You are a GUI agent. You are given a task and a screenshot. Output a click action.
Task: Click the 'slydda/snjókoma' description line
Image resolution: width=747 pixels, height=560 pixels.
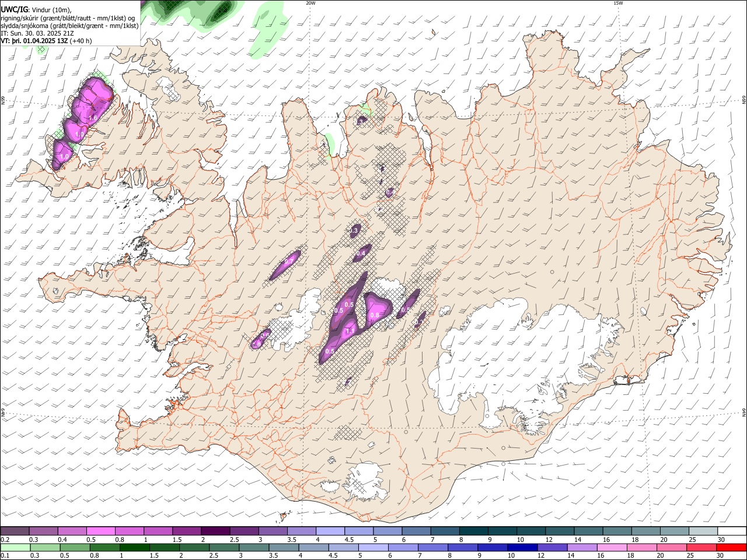tap(69, 26)
